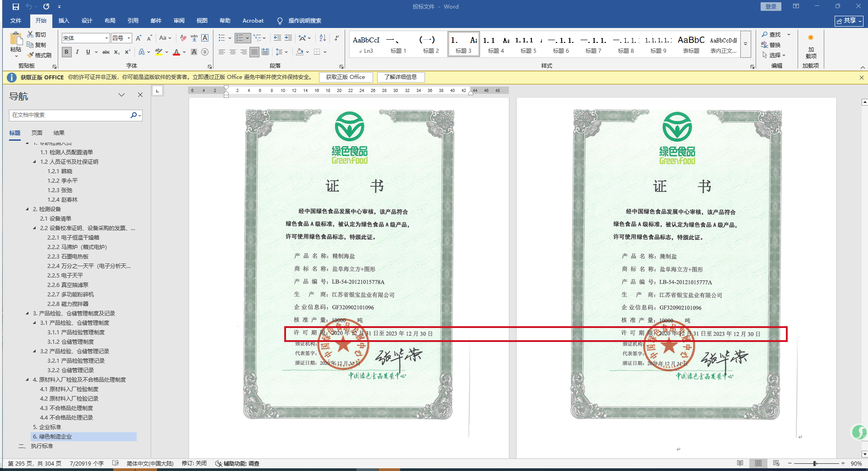Click the 查找 (Find) button
868x471 pixels.
click(x=771, y=34)
